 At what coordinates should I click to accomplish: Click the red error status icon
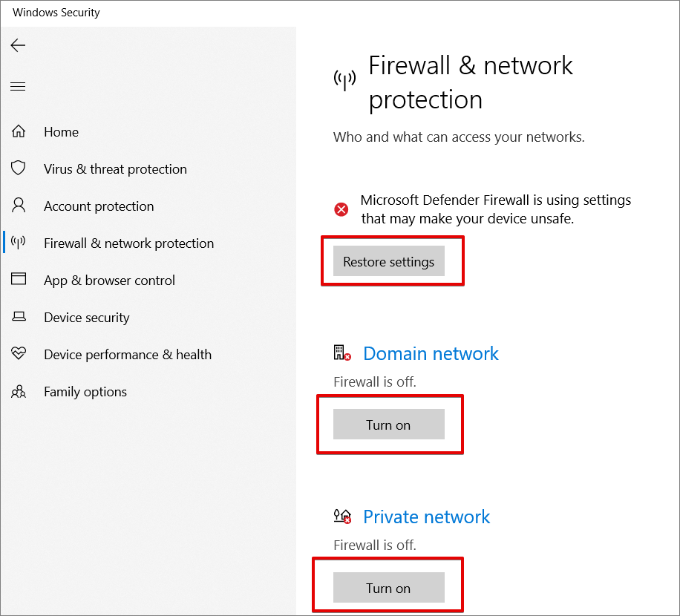click(x=341, y=209)
